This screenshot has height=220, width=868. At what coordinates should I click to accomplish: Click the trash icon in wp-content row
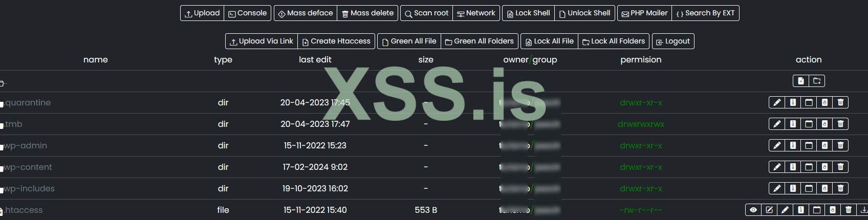point(840,167)
